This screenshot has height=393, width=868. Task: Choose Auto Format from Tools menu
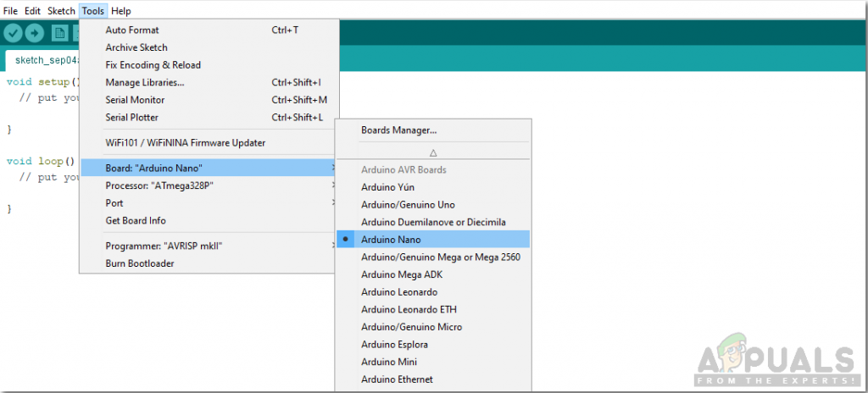pyautogui.click(x=132, y=30)
